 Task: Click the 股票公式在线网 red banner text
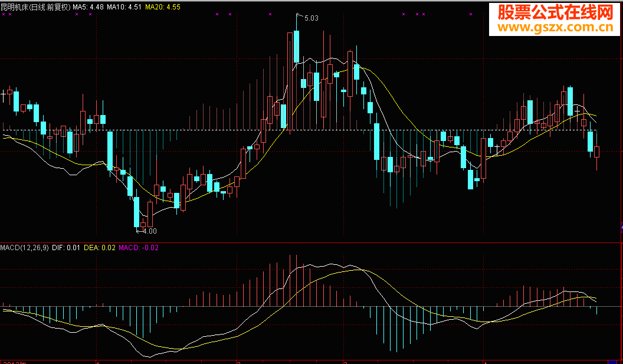[556, 13]
